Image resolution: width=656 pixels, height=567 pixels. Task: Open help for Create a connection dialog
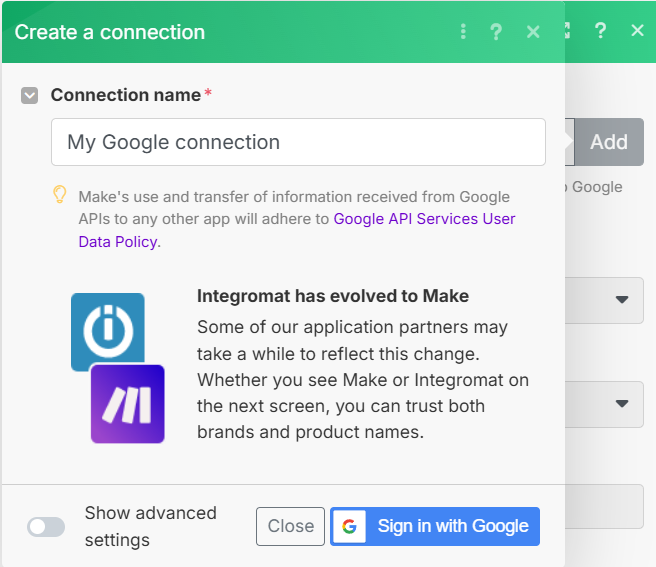(496, 32)
